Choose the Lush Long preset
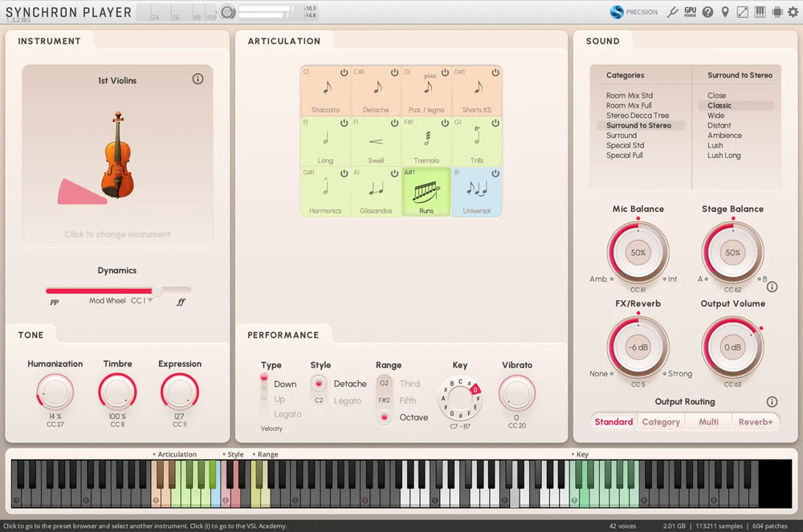The image size is (803, 532). pyautogui.click(x=724, y=156)
